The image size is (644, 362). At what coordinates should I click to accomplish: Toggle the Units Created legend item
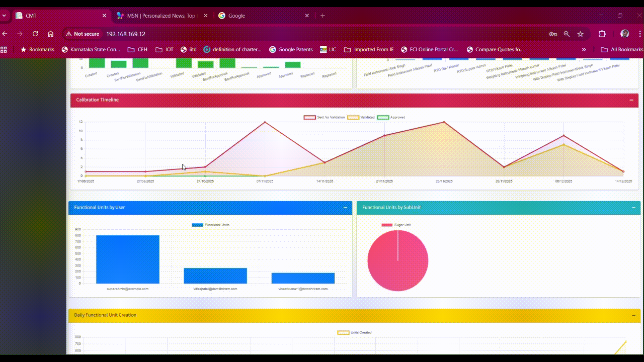[x=354, y=332]
